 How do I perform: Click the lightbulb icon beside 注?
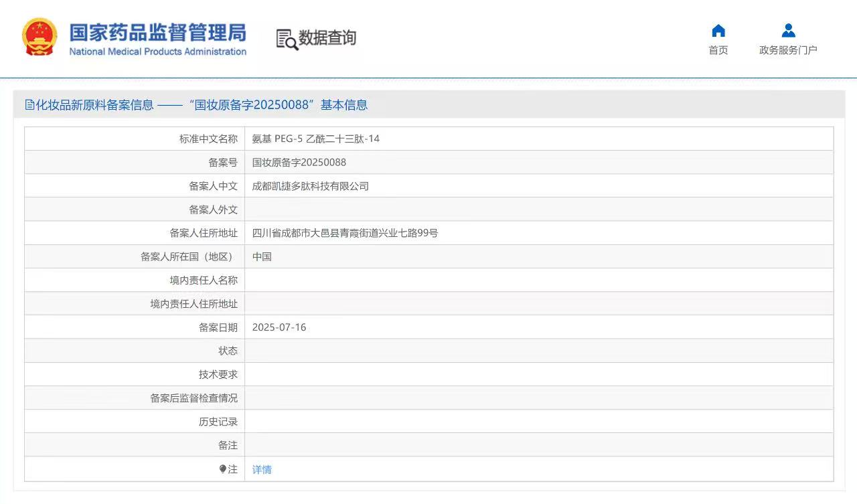point(223,469)
